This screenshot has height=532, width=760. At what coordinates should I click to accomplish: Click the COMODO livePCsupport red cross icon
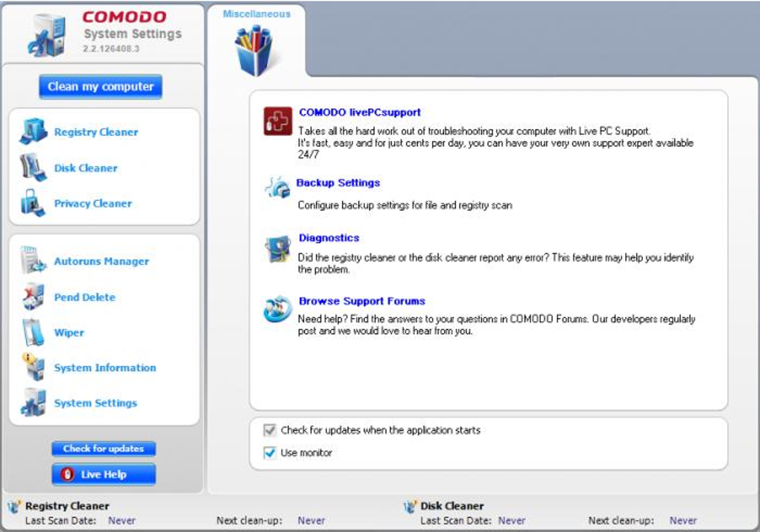pos(276,118)
